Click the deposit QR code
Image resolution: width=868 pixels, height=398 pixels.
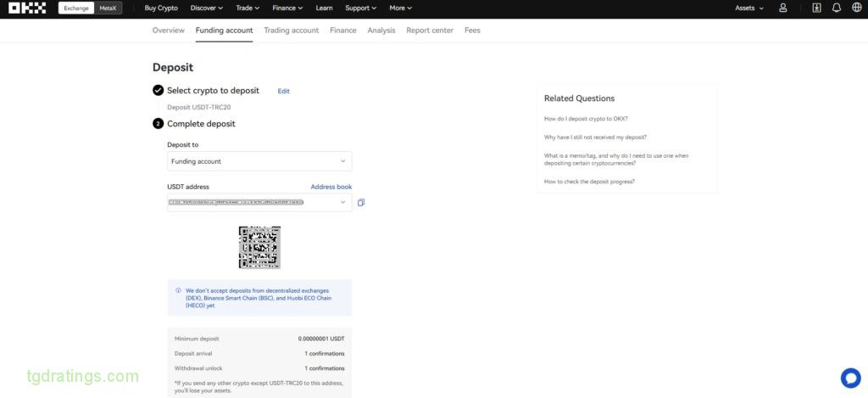click(259, 247)
